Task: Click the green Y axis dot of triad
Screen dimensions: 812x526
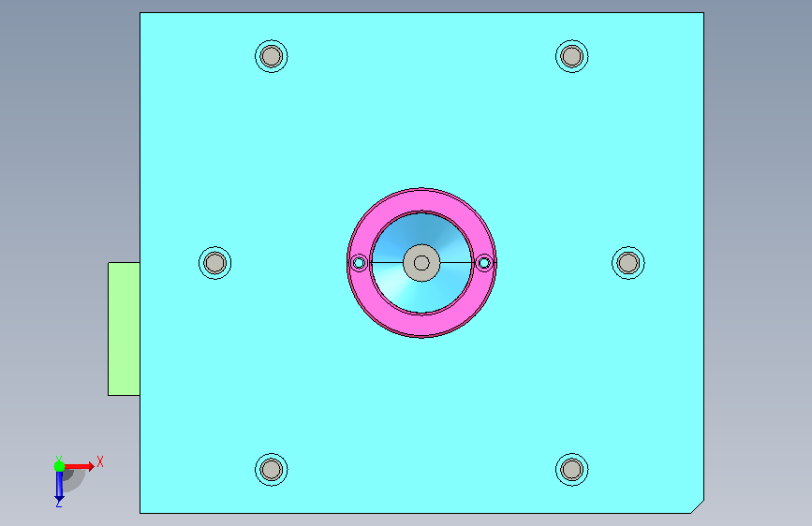Action: click(60, 466)
